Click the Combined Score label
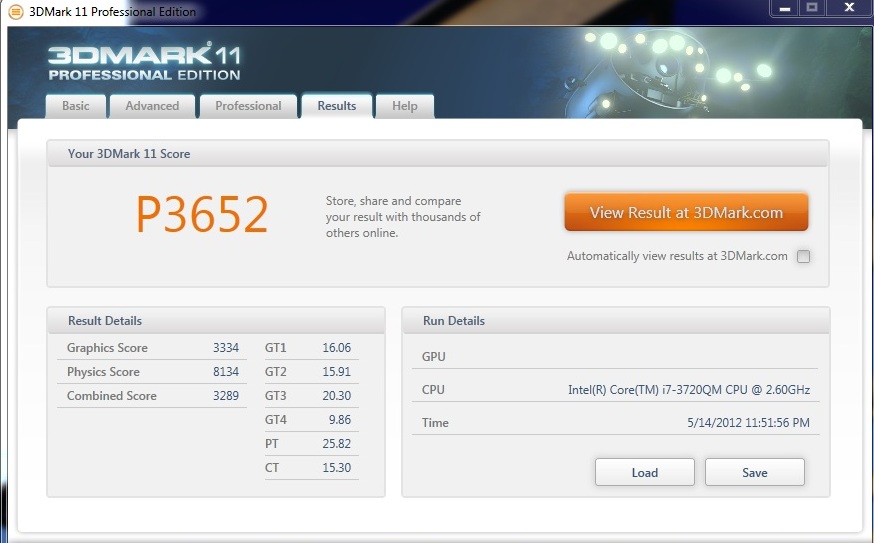 pos(111,396)
